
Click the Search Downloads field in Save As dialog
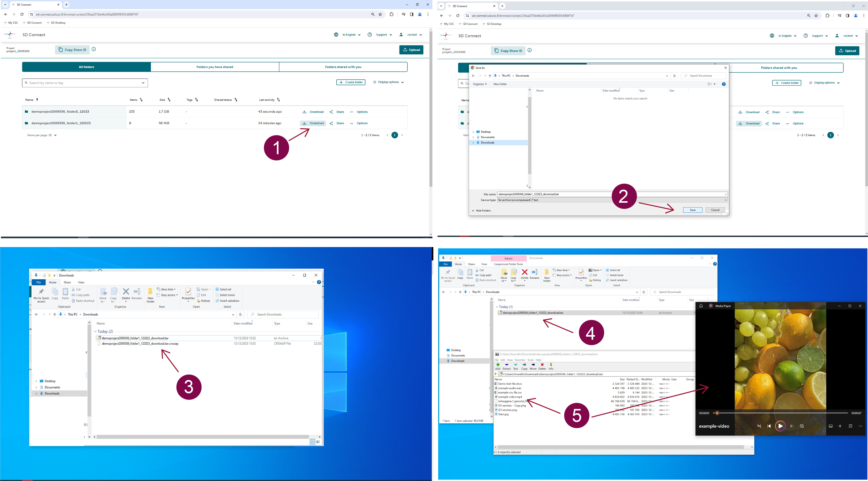tap(704, 76)
